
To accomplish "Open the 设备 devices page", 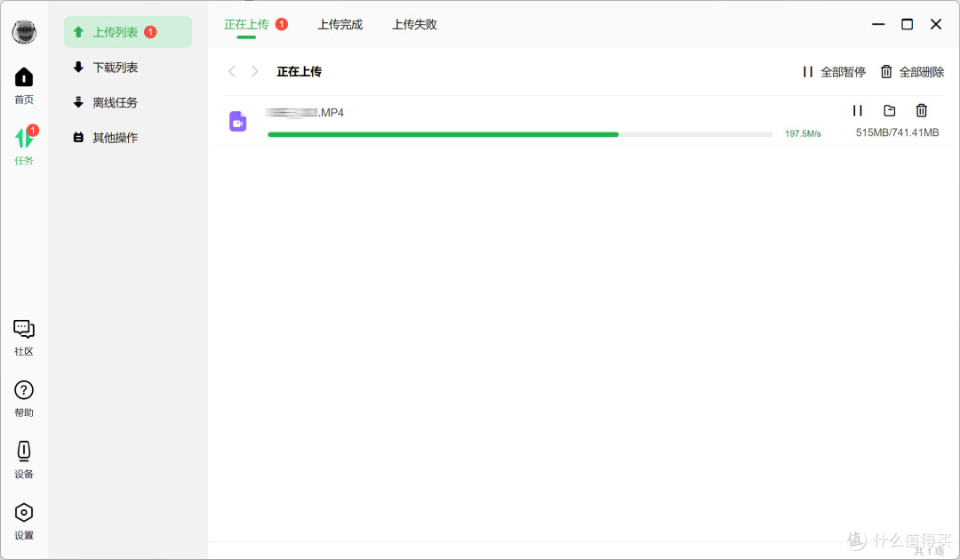I will tap(24, 460).
